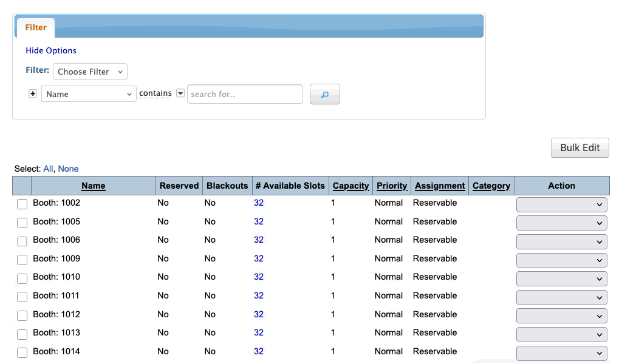Open Action dropdown for Booth: 1002
The width and height of the screenshot is (622, 364).
561,204
